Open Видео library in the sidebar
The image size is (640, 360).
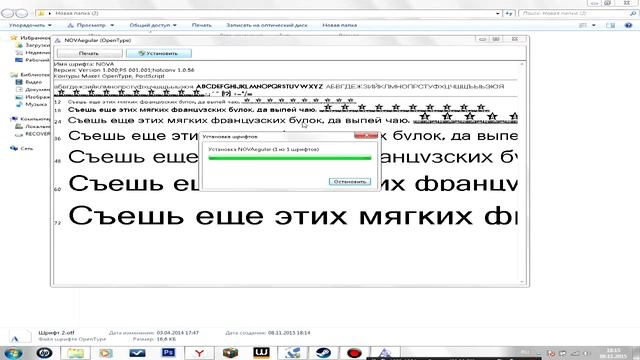click(30, 82)
